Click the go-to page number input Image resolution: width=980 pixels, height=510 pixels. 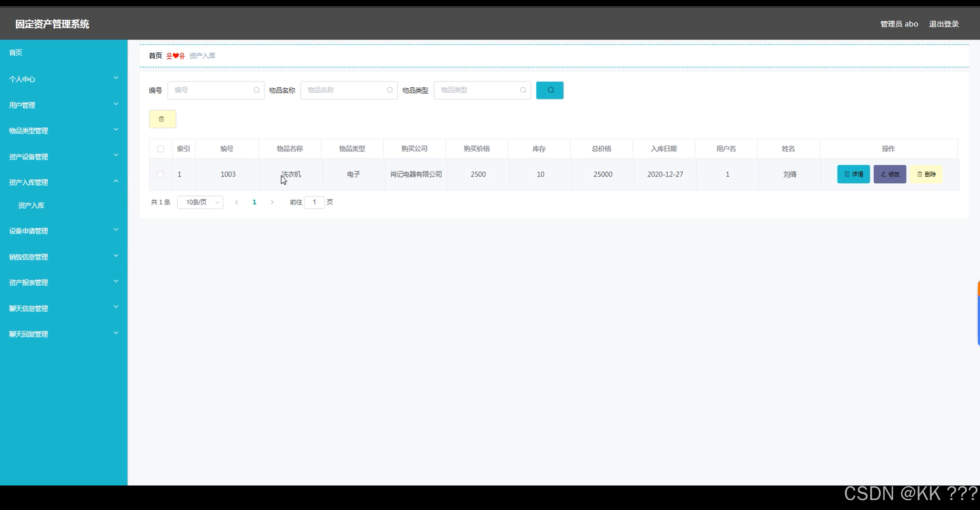coord(314,202)
